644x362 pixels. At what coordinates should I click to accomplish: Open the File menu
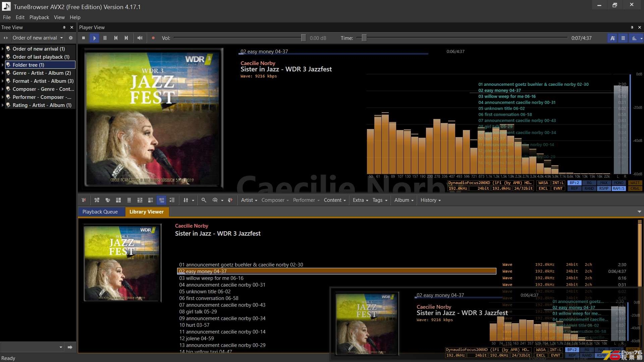pyautogui.click(x=7, y=17)
